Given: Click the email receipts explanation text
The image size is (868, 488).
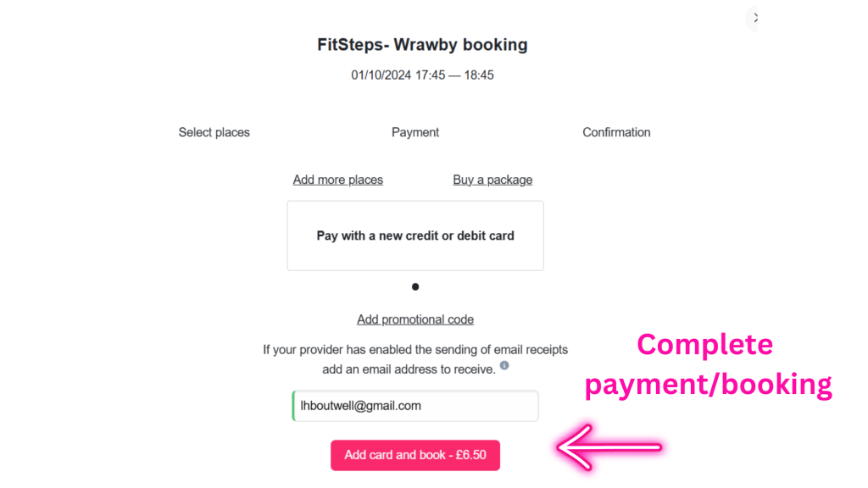Looking at the screenshot, I should (x=415, y=349).
